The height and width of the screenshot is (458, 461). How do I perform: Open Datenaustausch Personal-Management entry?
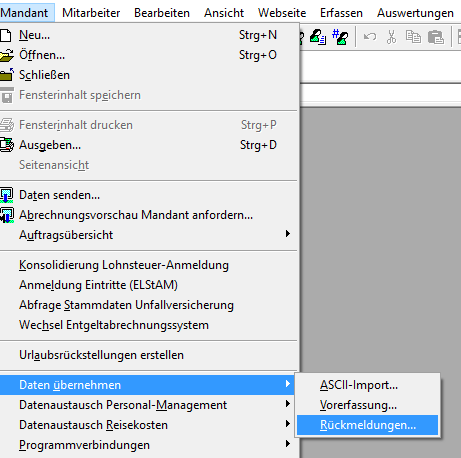(148, 405)
